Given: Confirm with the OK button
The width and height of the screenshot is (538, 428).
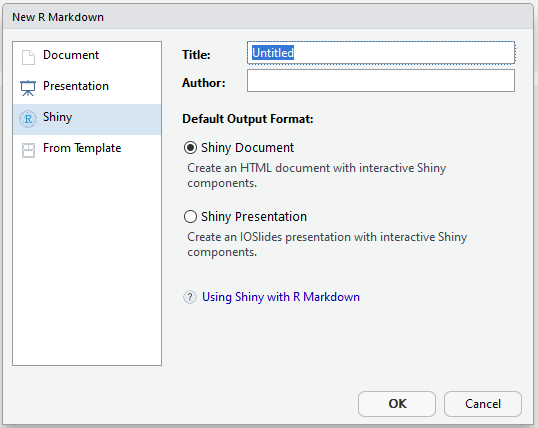Looking at the screenshot, I should [x=397, y=404].
